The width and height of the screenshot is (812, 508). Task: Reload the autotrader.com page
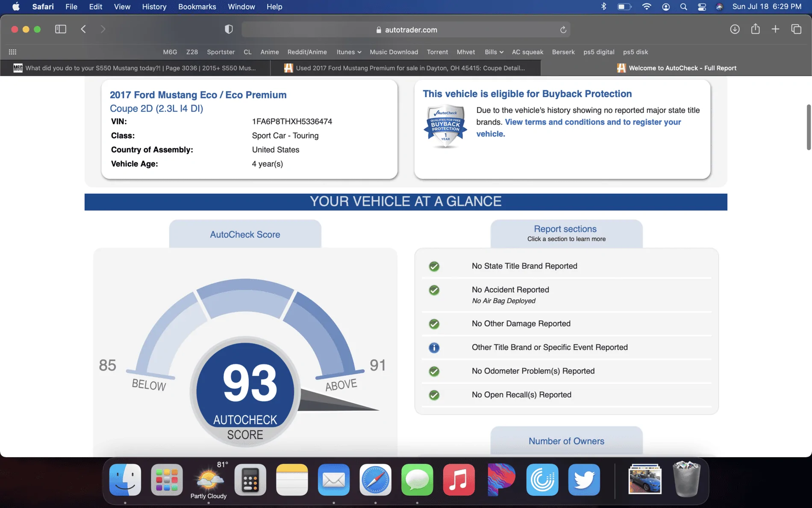click(563, 30)
